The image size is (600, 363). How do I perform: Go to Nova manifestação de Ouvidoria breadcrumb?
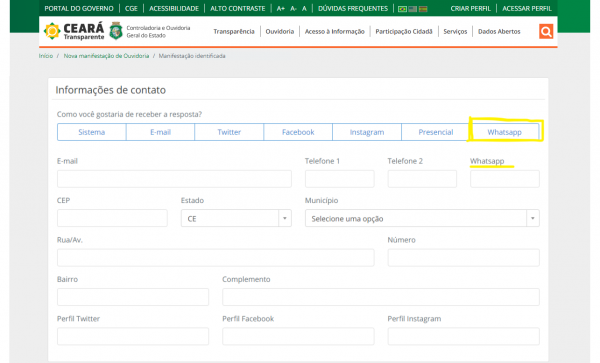(x=106, y=56)
